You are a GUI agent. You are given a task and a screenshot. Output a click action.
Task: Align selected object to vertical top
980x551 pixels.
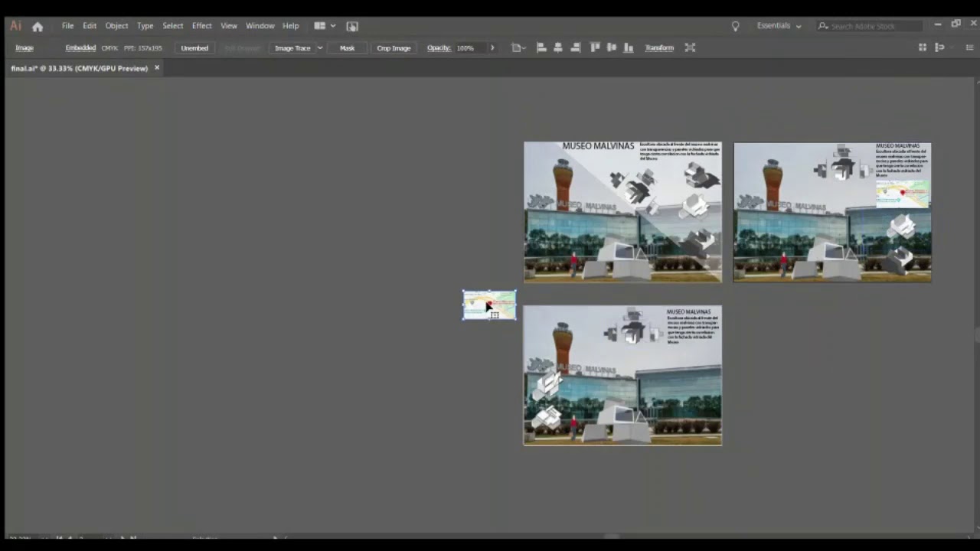[595, 47]
